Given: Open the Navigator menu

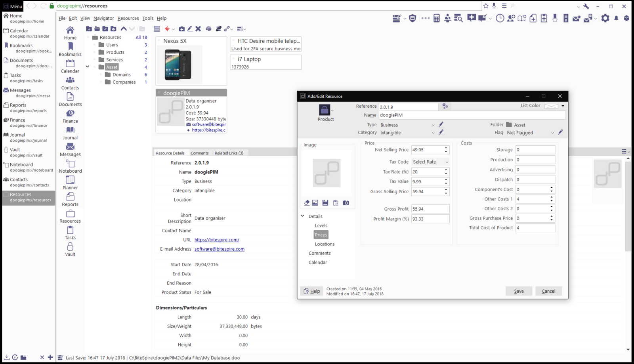Looking at the screenshot, I should 104,18.
